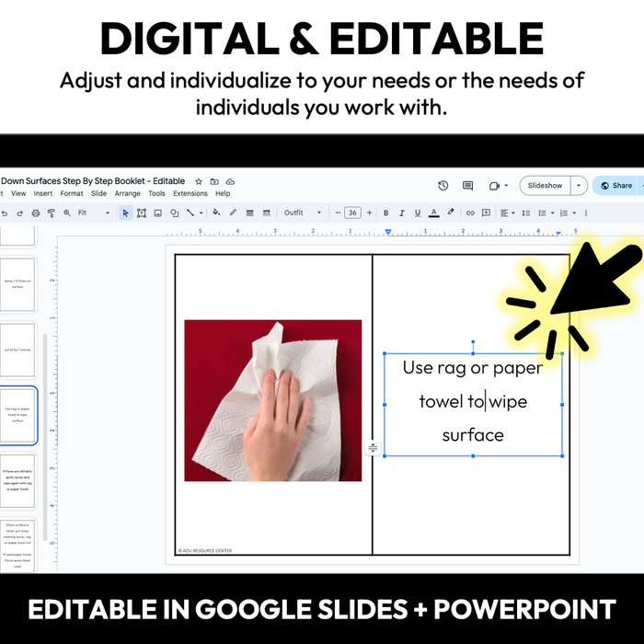644x644 pixels.
Task: Expand the Slideshow options arrow
Action: pos(579,186)
